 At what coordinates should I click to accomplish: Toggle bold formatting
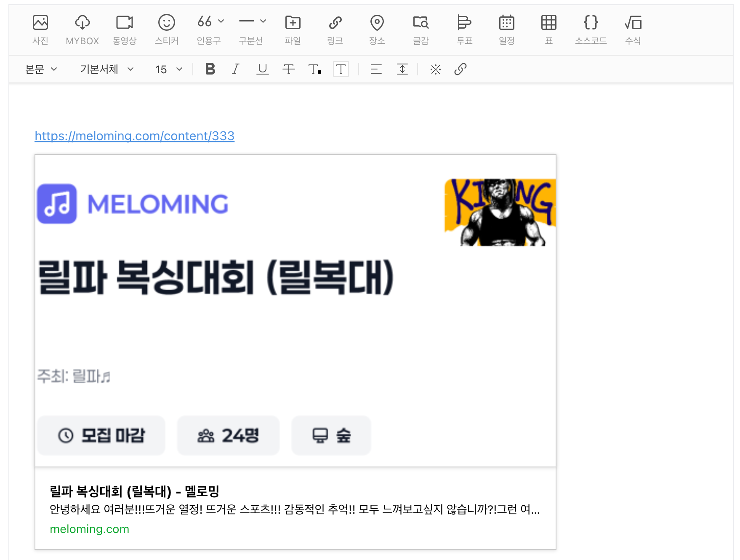pos(210,69)
